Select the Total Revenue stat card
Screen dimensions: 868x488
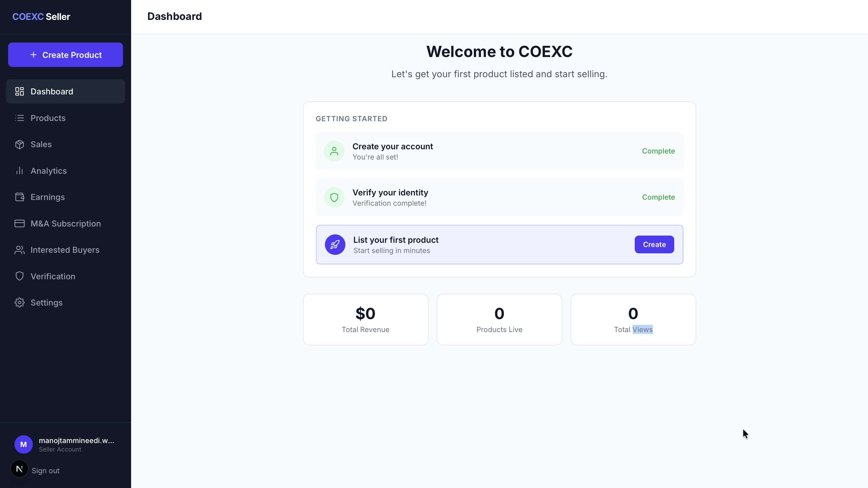click(365, 319)
